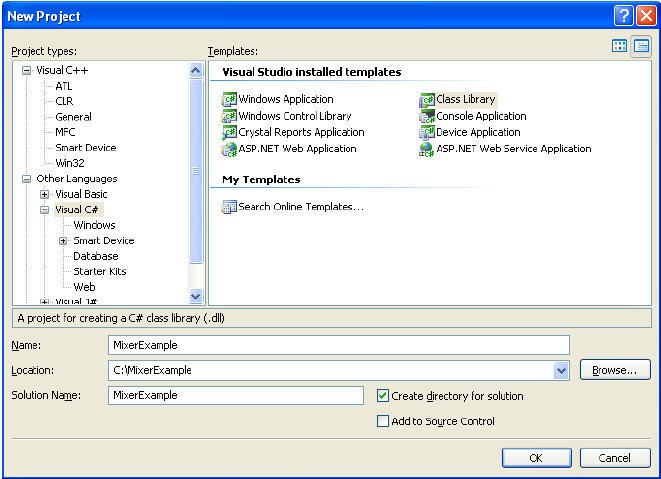Viewport: 661px width, 479px height.
Task: Click the Device Application template label
Action: 478,132
